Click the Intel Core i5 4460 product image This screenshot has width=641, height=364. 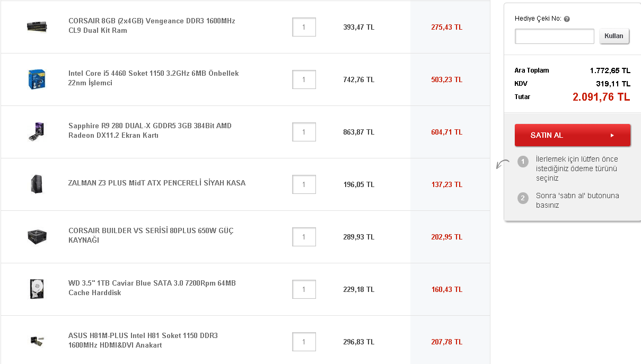point(37,79)
